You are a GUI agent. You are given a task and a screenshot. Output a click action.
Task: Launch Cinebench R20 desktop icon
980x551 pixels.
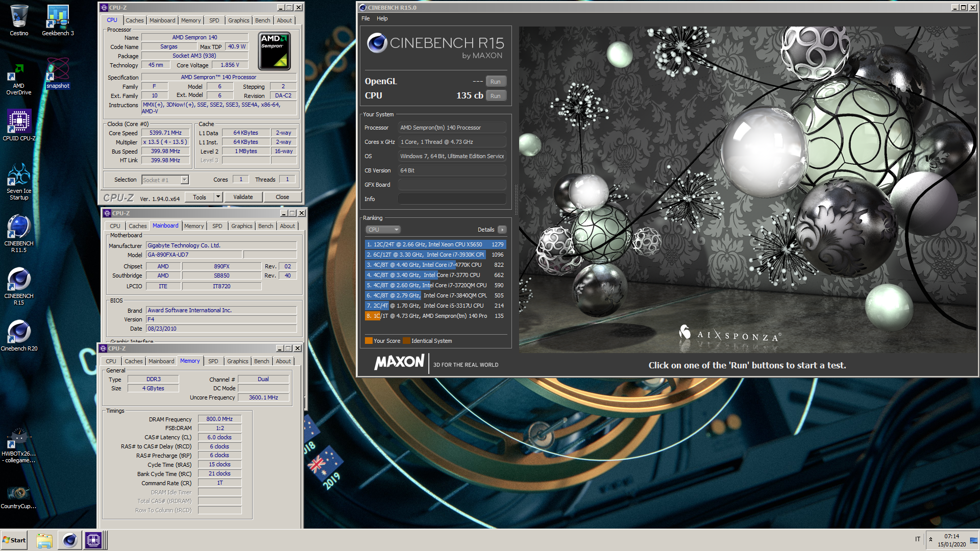[19, 336]
